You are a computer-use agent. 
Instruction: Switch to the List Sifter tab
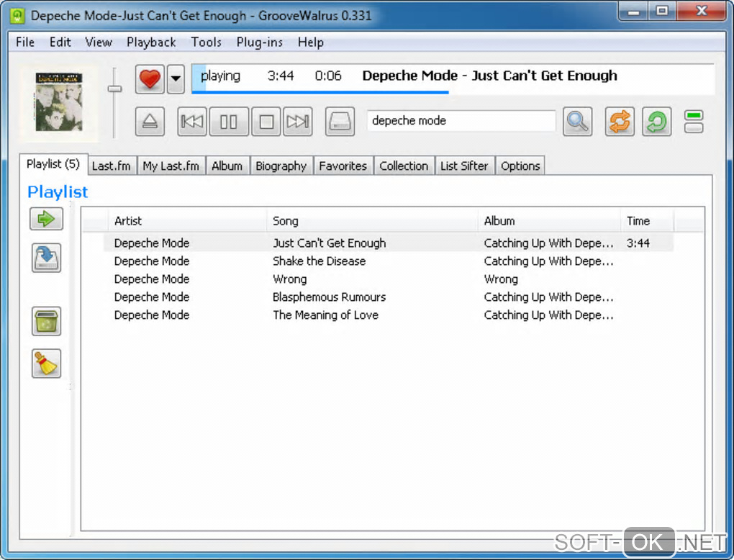pos(464,166)
